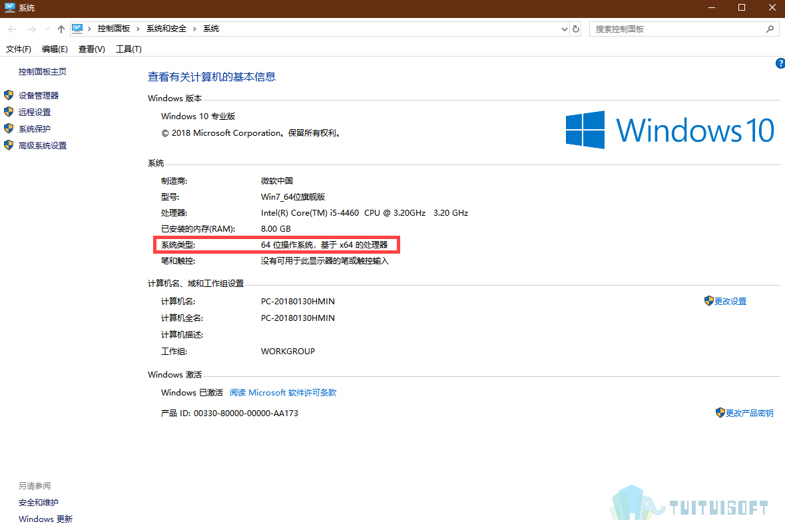The height and width of the screenshot is (532, 785).
Task: Open 高级系统设置 link
Action: pyautogui.click(x=43, y=146)
